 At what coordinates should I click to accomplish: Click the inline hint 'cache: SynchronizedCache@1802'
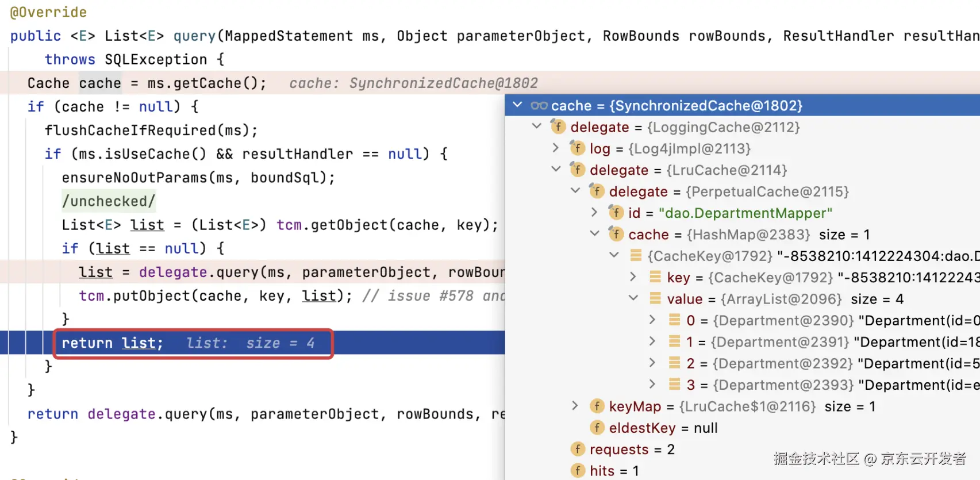(414, 83)
